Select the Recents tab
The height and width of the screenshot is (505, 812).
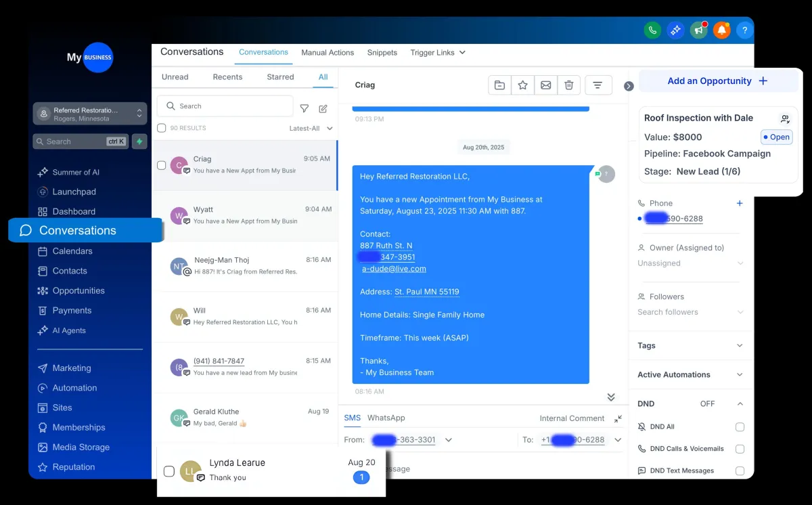[227, 77]
